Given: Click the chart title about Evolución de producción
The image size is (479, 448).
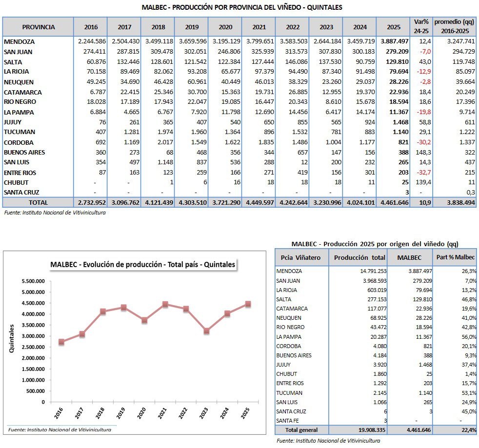Looking at the screenshot, I should 142,265.
